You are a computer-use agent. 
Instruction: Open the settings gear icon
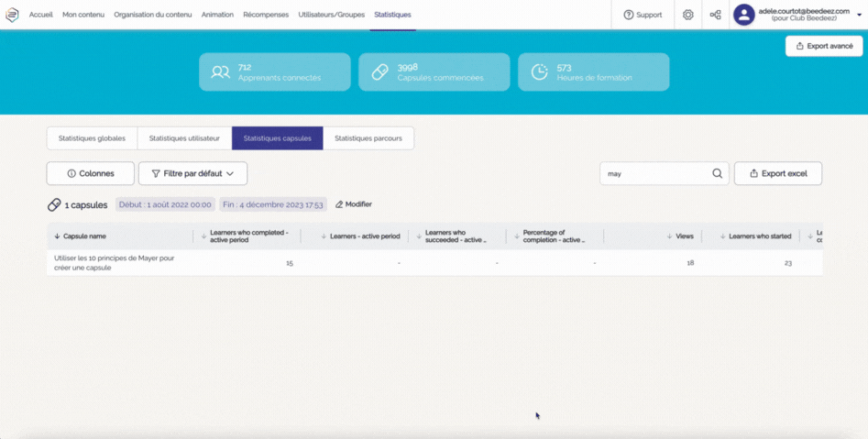(687, 15)
